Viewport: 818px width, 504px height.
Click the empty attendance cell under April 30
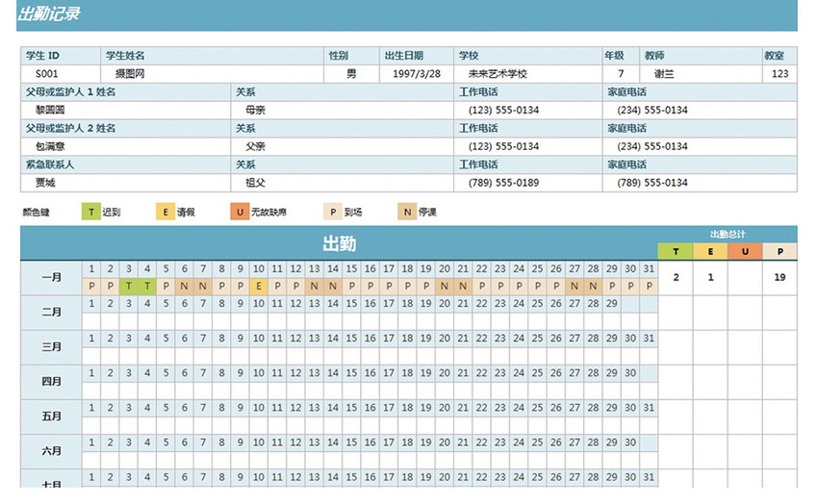[630, 391]
